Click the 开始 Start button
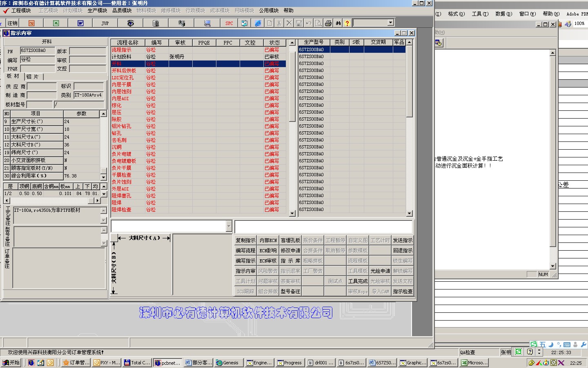 [11, 363]
